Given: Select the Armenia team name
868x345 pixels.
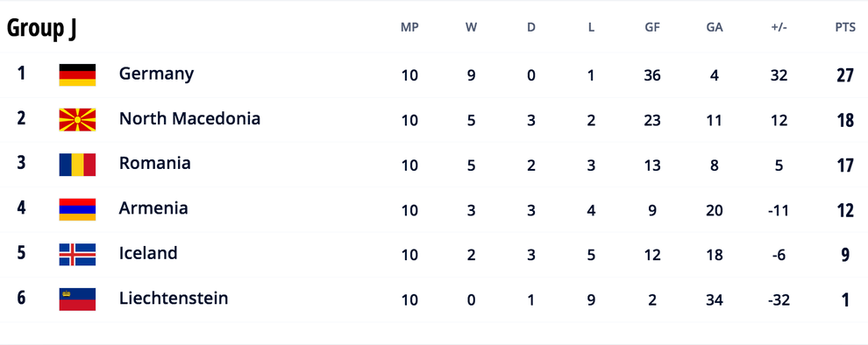Looking at the screenshot, I should (x=153, y=208).
